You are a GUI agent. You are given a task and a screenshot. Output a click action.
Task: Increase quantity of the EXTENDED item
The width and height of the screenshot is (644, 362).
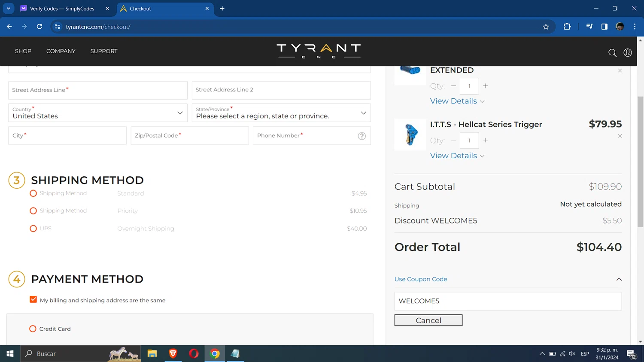tap(486, 86)
